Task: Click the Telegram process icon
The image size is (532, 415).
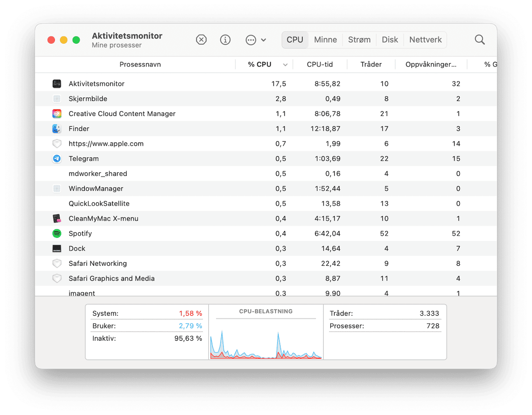Action: tap(56, 159)
